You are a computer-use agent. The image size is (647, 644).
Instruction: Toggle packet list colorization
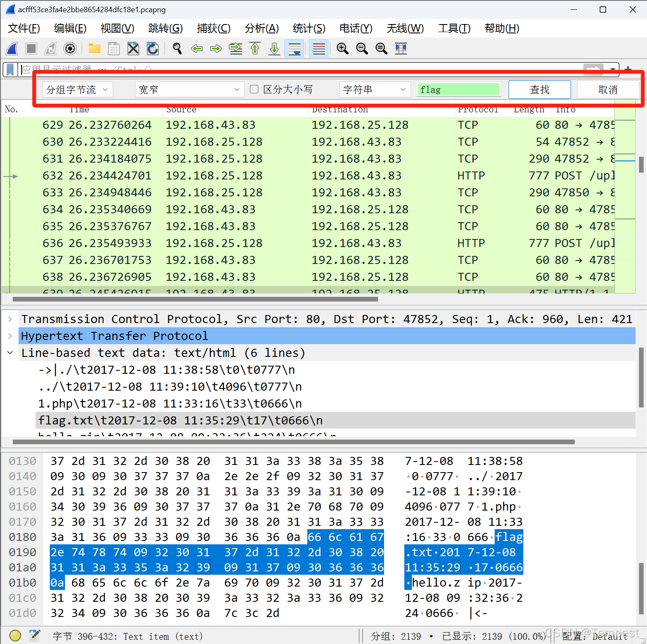coord(319,49)
